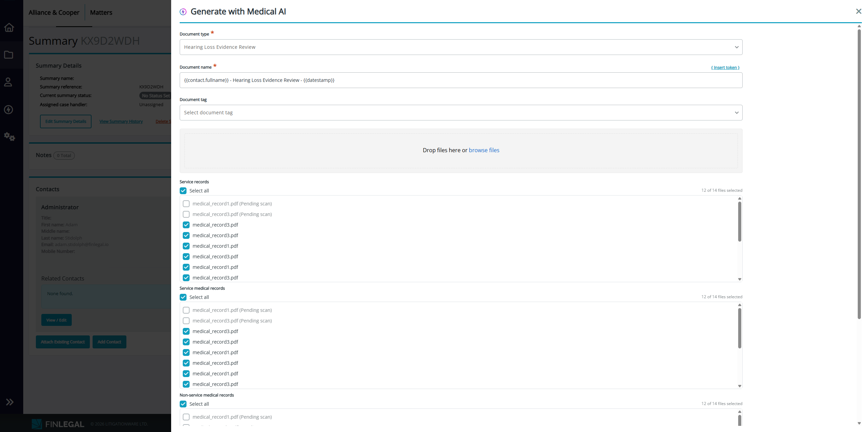Viewport: 868px width, 432px height.
Task: Toggle Select all under Service records
Action: (183, 191)
